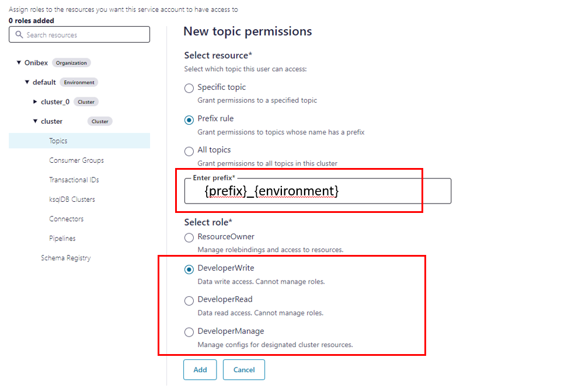Expand the cluster_0 tree node

pos(35,102)
